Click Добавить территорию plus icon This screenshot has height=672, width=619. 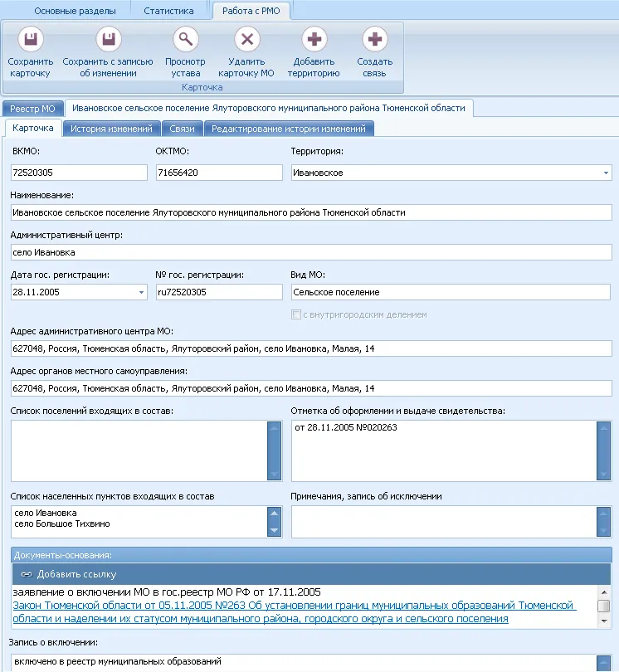[314, 40]
